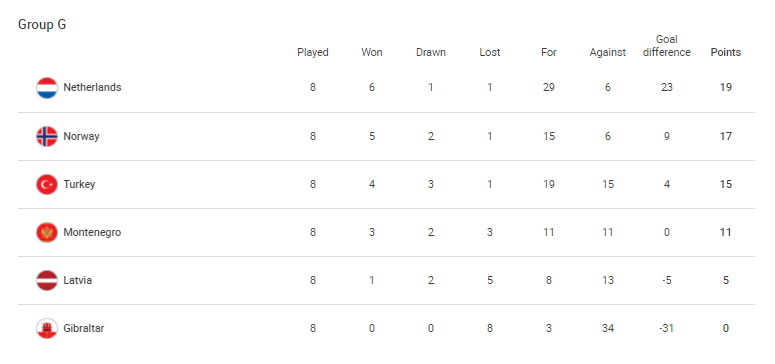
Task: Select the Turkey team name
Action: [79, 184]
